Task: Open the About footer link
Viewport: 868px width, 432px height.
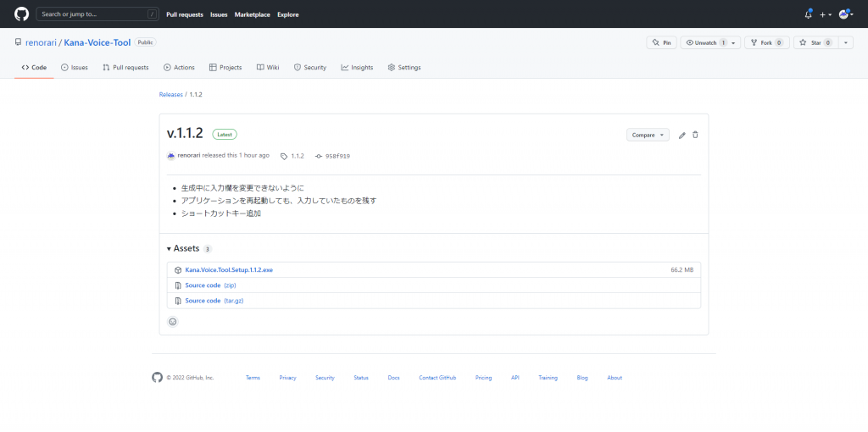Action: (x=615, y=378)
